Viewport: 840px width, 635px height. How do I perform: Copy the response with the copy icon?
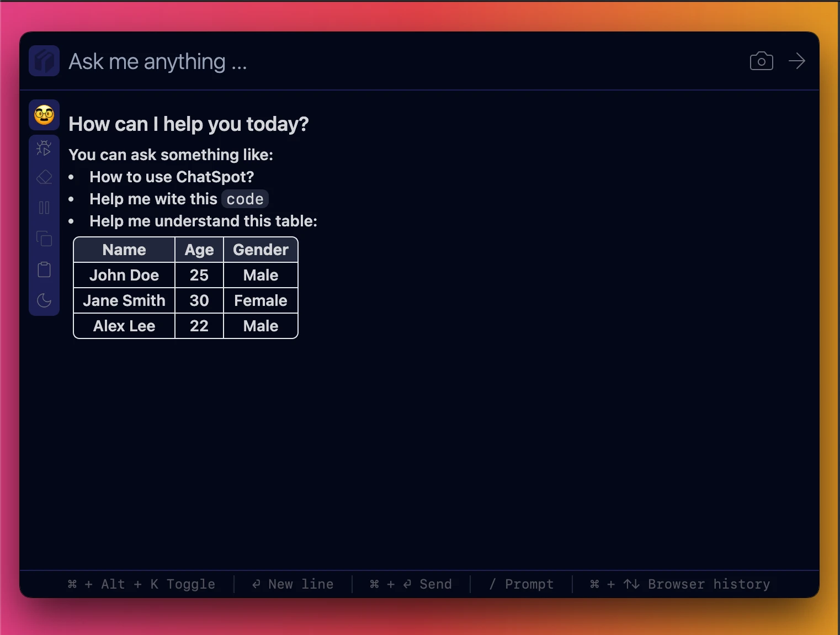click(x=44, y=239)
